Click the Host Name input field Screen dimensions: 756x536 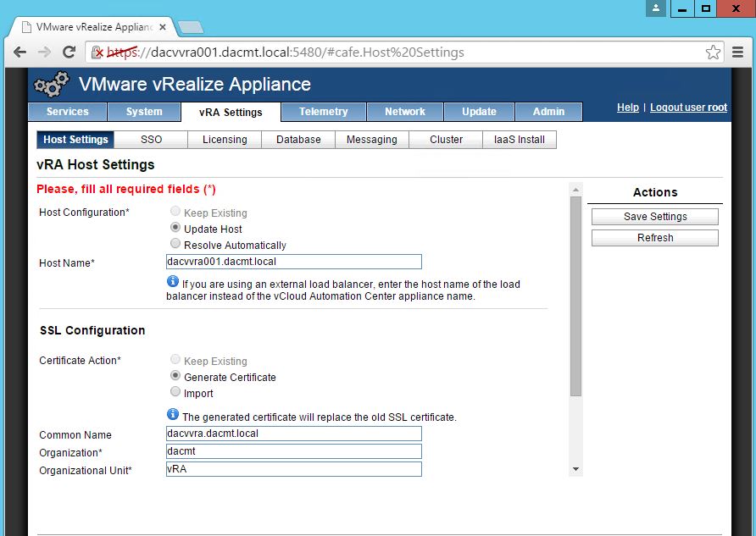(x=293, y=262)
